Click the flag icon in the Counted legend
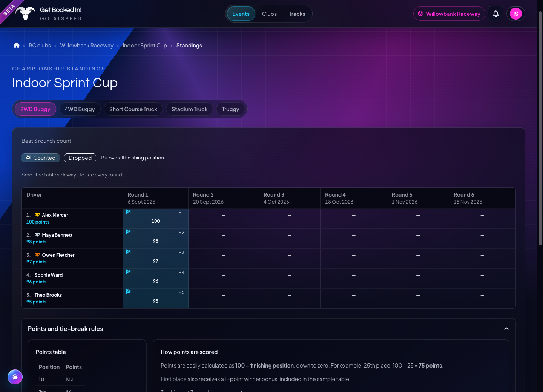 click(28, 158)
